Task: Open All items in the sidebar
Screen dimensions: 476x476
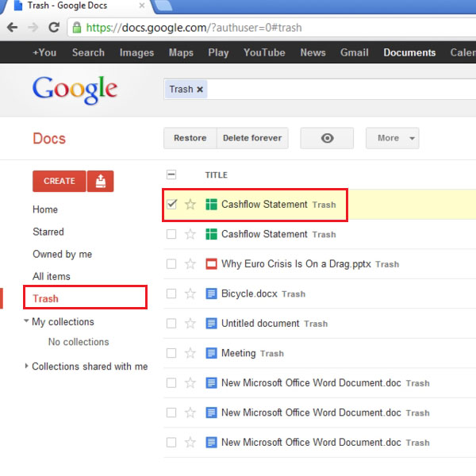Action: 52,276
